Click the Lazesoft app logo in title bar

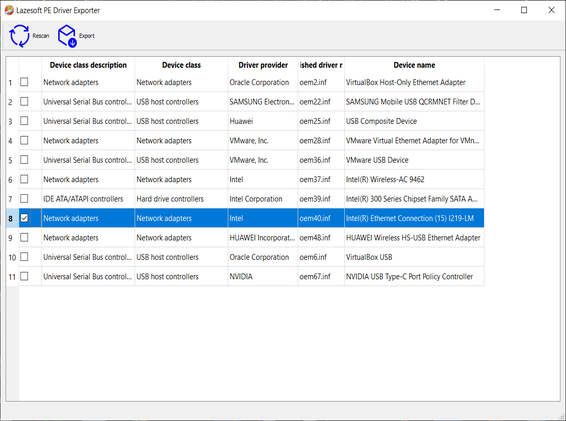9,10
